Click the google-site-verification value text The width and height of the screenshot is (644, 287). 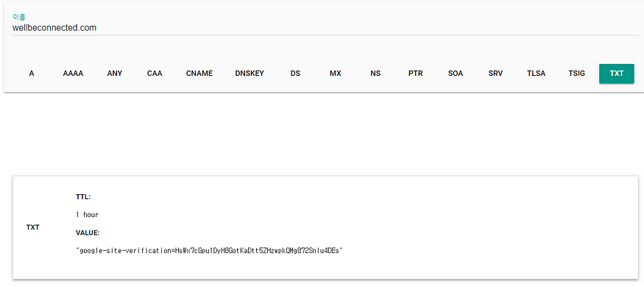(x=209, y=250)
